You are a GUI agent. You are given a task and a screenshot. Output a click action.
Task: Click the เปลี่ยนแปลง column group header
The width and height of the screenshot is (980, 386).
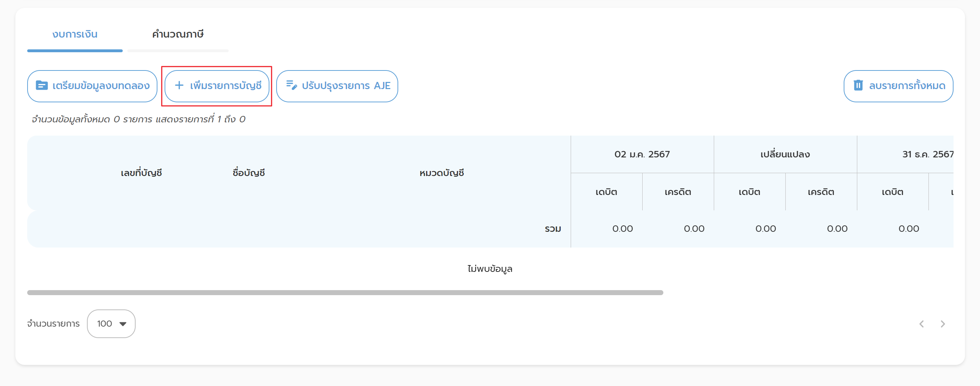[x=785, y=155]
